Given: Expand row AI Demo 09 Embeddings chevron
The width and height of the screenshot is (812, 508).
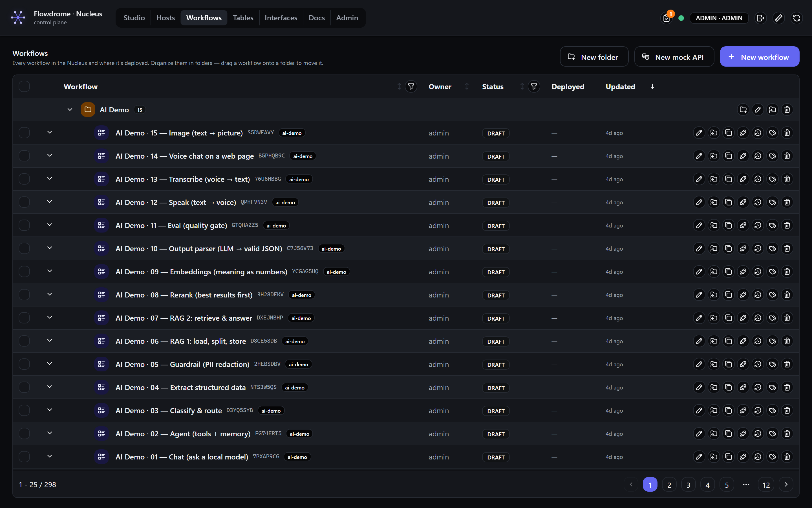Looking at the screenshot, I should 50,271.
